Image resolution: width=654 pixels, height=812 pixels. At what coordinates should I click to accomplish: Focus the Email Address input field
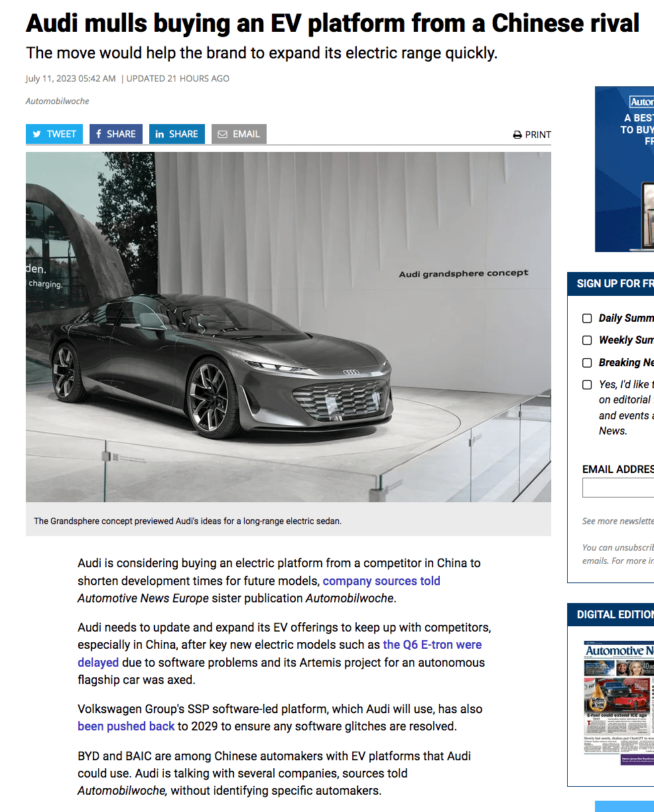click(618, 488)
